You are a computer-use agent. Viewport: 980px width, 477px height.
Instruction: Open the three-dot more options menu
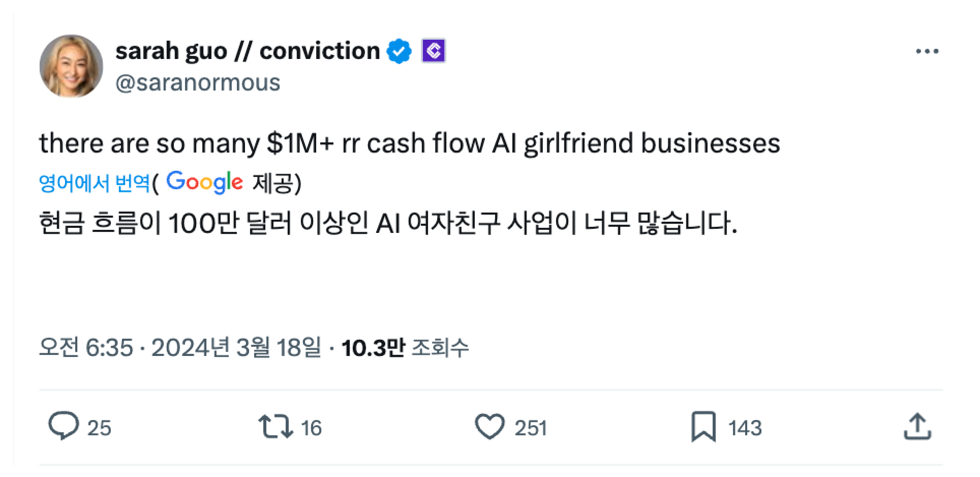(x=927, y=52)
